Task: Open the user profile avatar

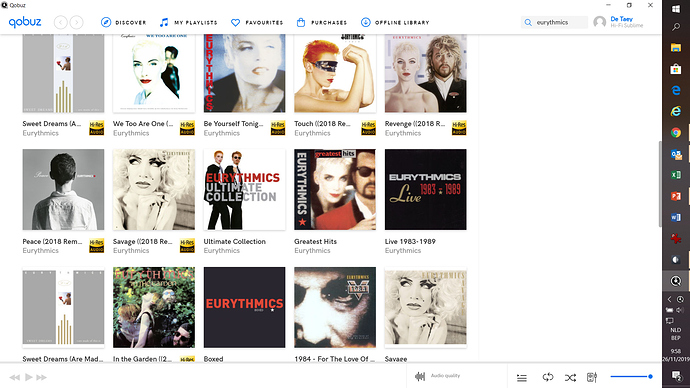Action: (599, 22)
